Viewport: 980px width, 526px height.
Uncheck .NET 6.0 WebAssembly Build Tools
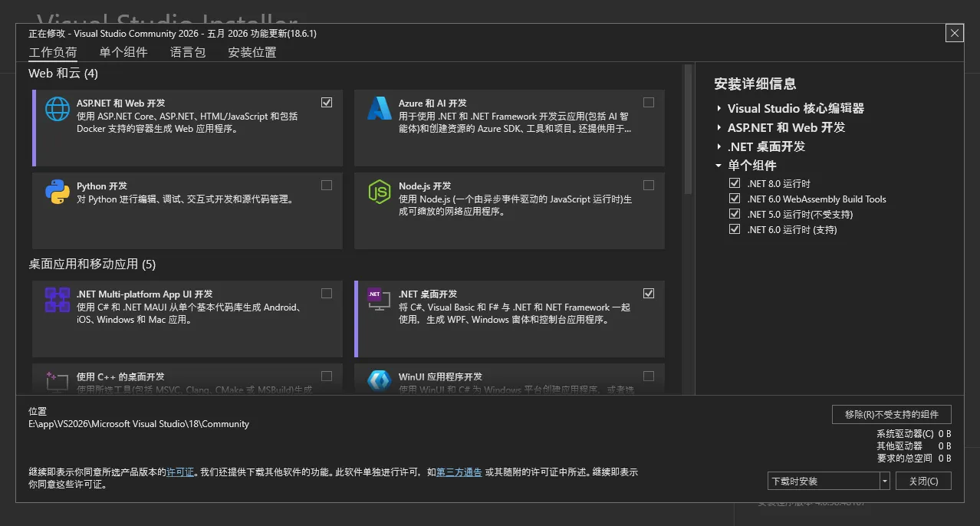coord(735,199)
